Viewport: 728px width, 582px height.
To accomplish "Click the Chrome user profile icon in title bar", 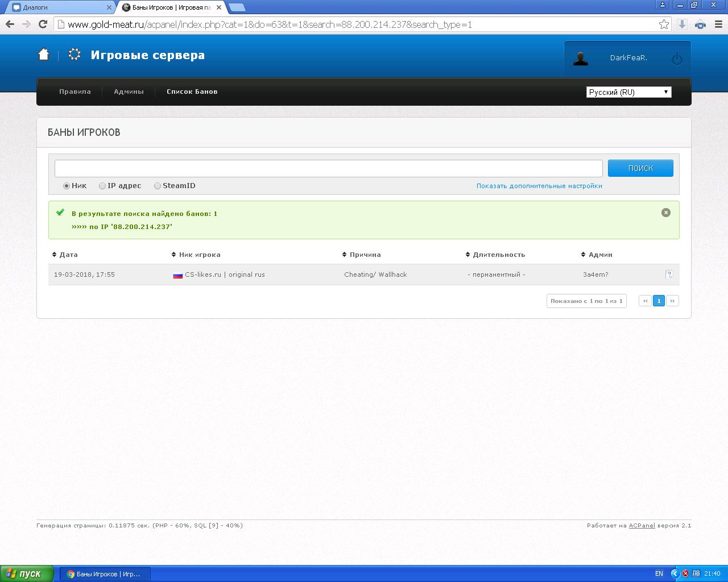I will [x=661, y=5].
